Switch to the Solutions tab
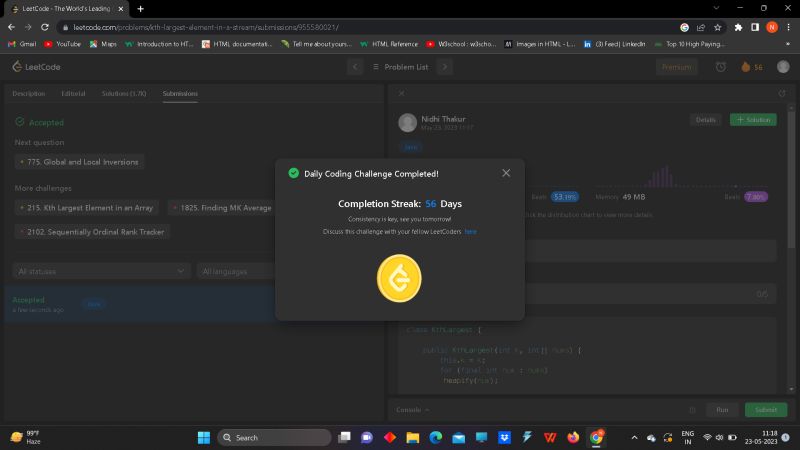Image resolution: width=800 pixels, height=450 pixels. (x=124, y=93)
